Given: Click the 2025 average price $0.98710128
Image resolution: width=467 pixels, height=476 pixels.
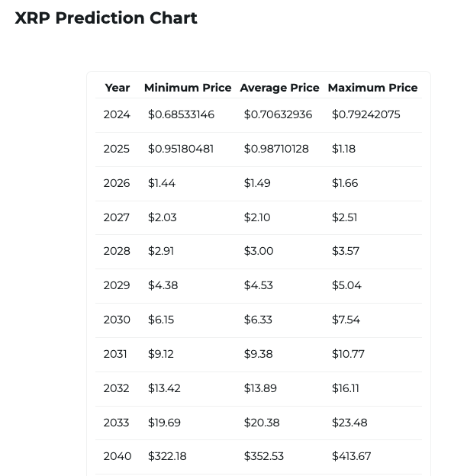Looking at the screenshot, I should 276,149.
